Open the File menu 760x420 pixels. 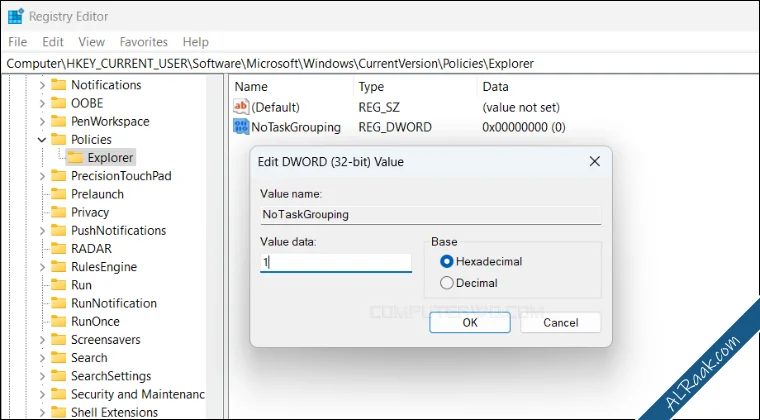pos(17,42)
